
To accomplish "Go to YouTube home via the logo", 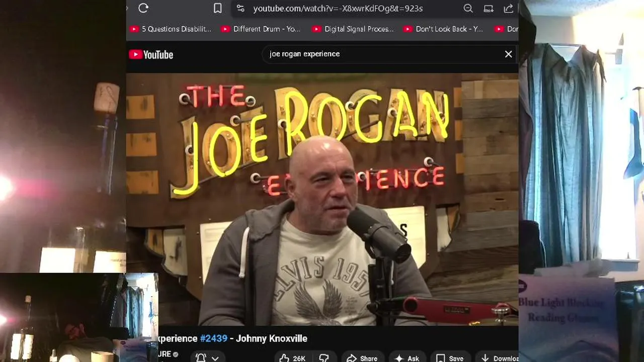I will pyautogui.click(x=151, y=55).
